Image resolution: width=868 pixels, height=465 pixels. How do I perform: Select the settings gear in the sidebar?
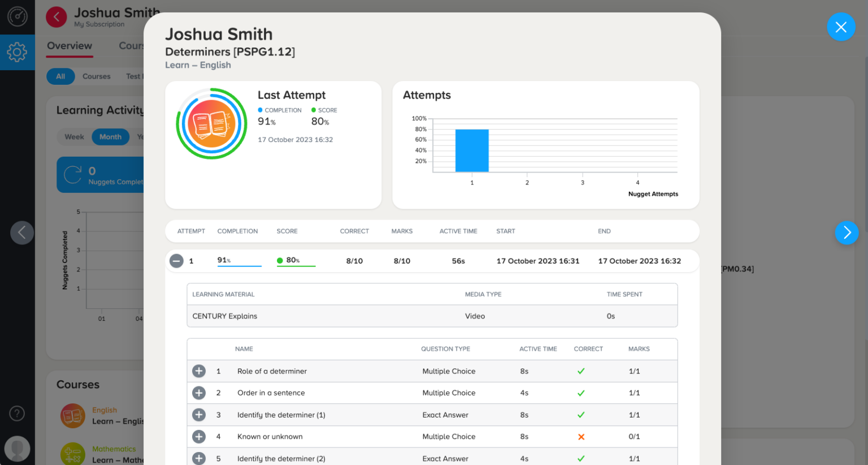coord(17,52)
